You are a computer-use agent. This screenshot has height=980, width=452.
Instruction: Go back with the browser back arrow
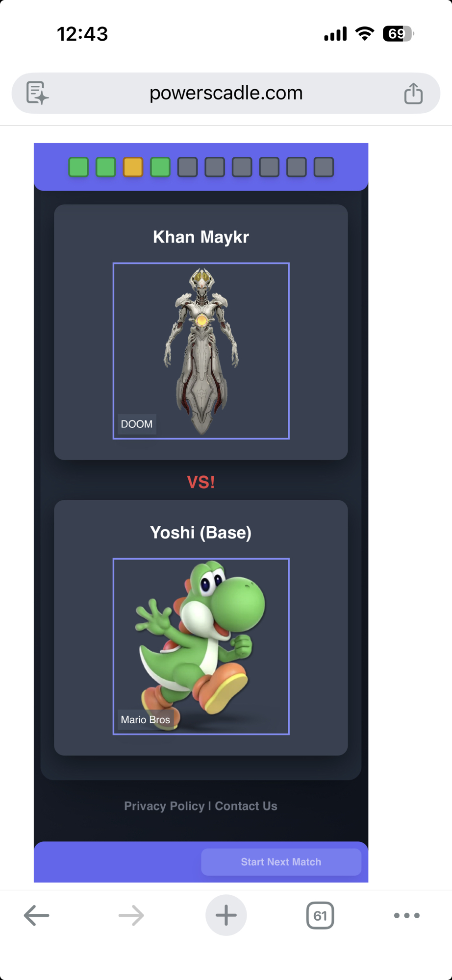[36, 915]
